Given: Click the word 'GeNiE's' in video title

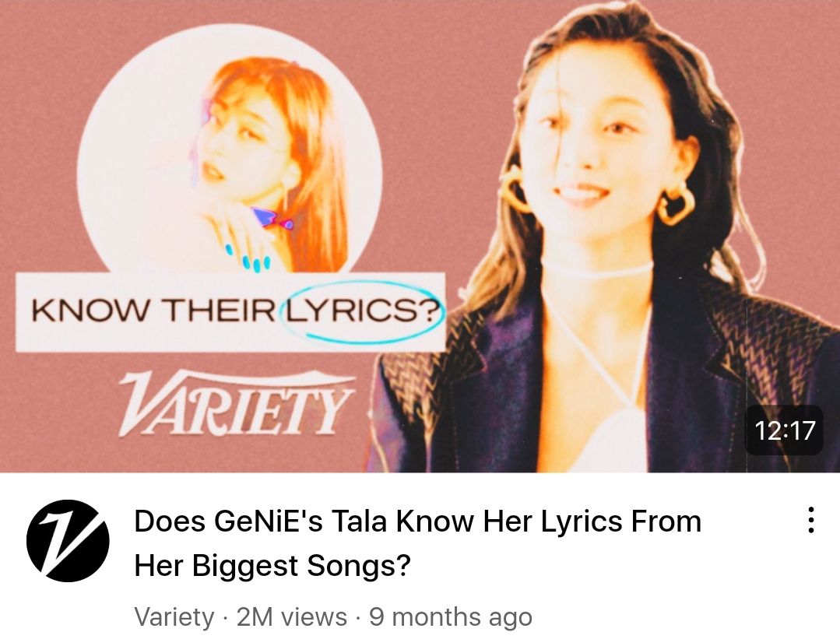Looking at the screenshot, I should click(x=268, y=521).
